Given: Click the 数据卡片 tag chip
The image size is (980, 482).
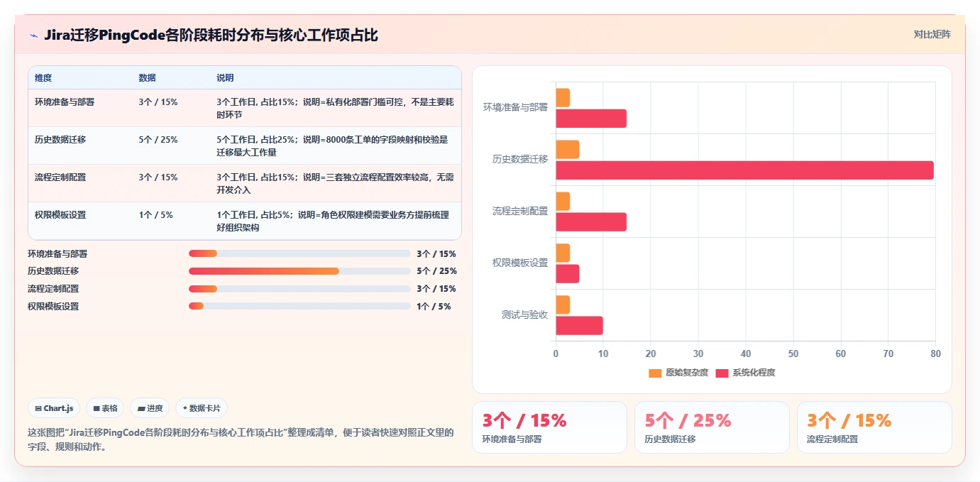Looking at the screenshot, I should pyautogui.click(x=202, y=408).
